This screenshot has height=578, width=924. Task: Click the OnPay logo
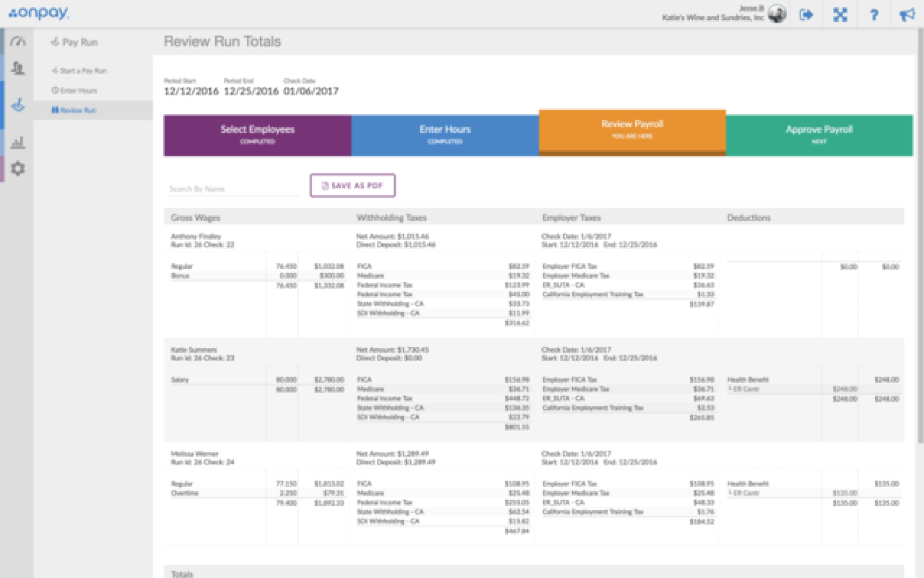(x=38, y=14)
